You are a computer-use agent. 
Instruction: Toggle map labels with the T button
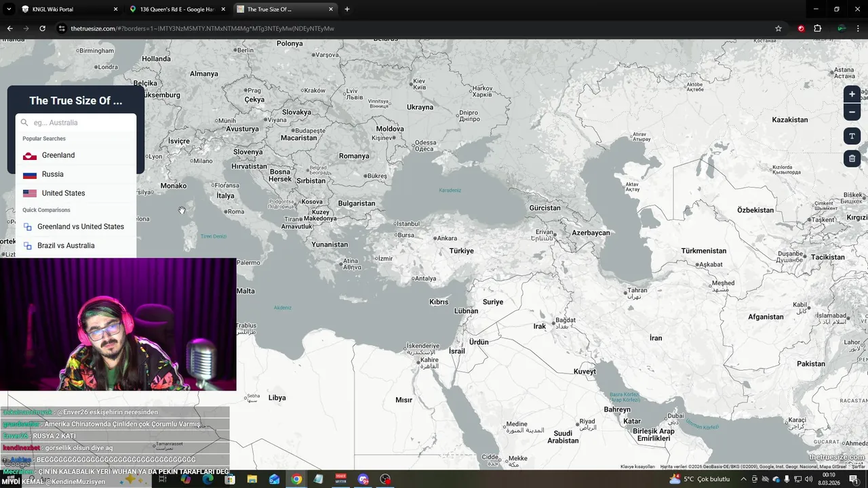852,136
